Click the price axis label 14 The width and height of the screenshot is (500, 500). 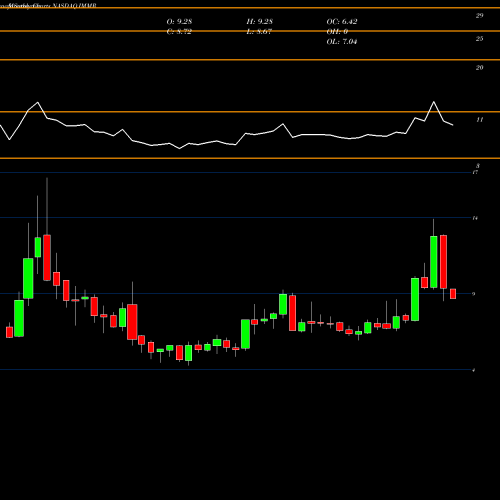point(475,218)
